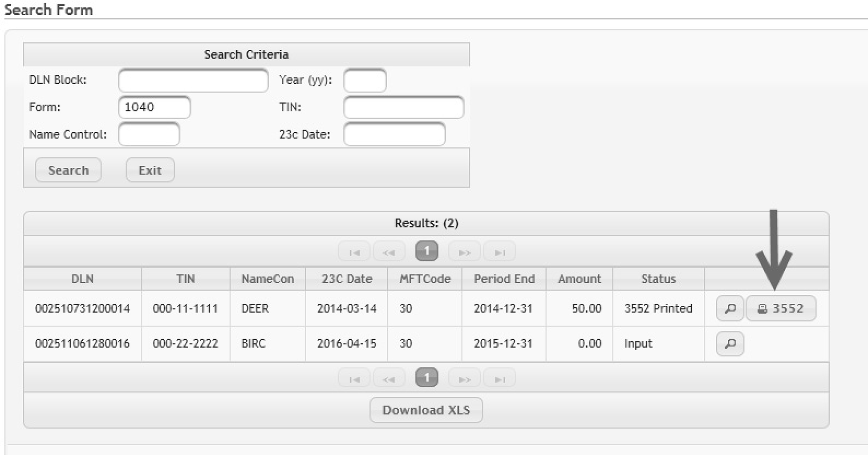
Task: Go to previous page in top pager
Action: (x=389, y=252)
